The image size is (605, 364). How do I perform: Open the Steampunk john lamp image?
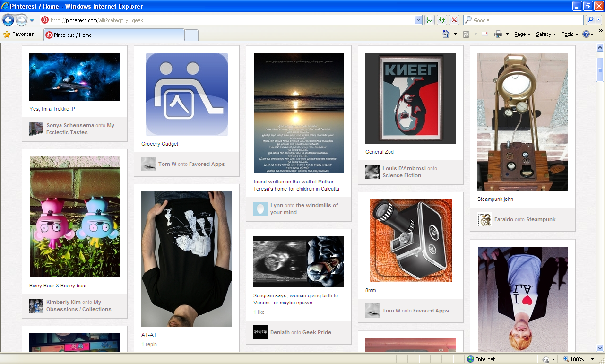pyautogui.click(x=523, y=122)
